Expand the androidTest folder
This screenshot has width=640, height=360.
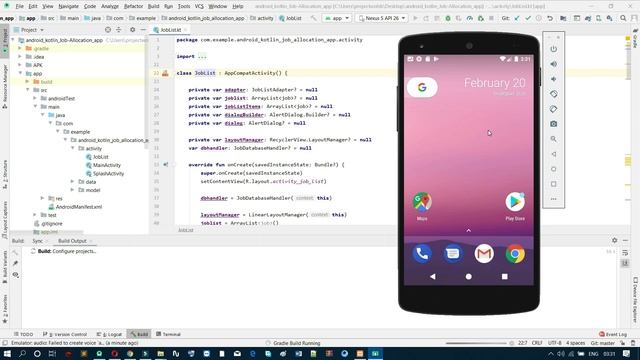click(x=35, y=98)
